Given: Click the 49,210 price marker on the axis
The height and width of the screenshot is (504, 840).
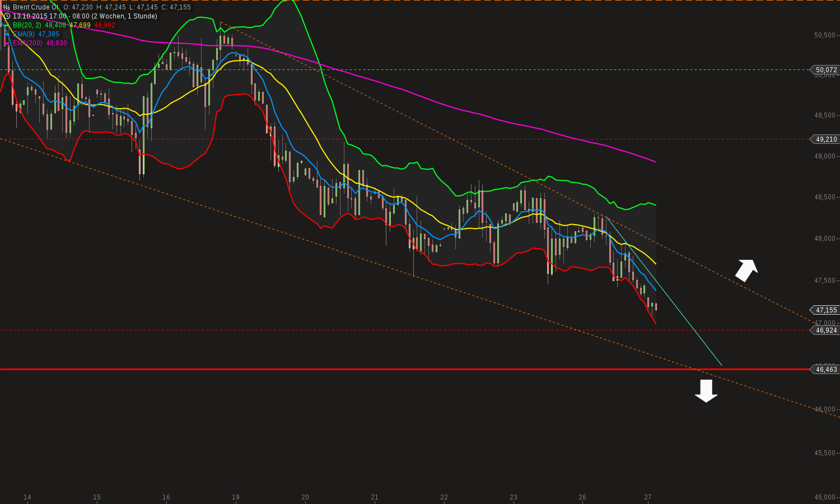Looking at the screenshot, I should [825, 139].
